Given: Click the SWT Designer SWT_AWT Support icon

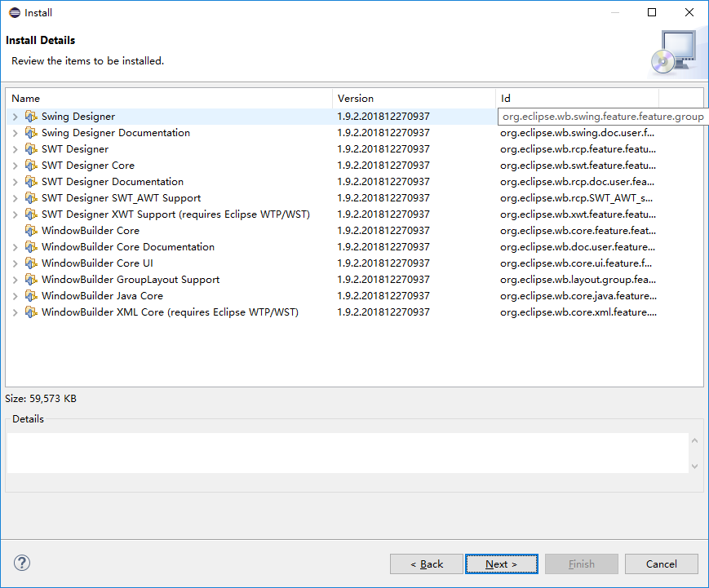Looking at the screenshot, I should coord(31,198).
